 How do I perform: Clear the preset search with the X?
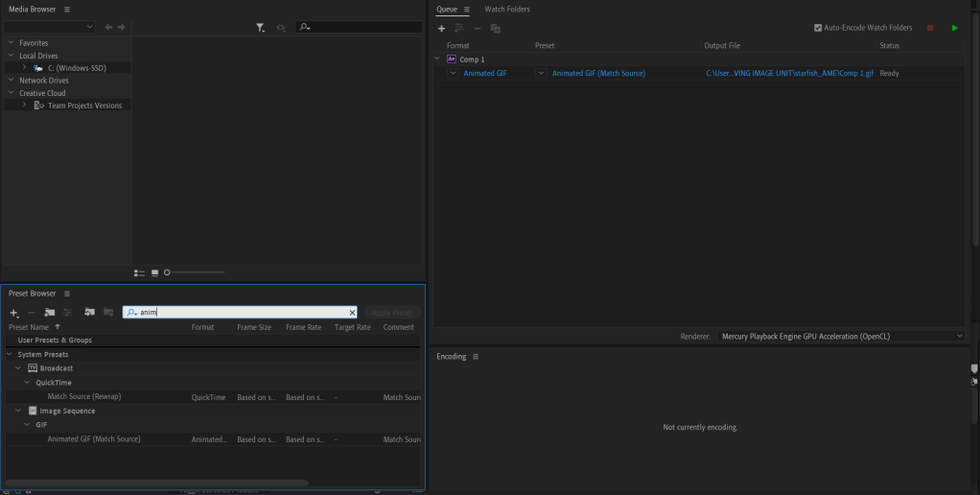[x=352, y=313]
